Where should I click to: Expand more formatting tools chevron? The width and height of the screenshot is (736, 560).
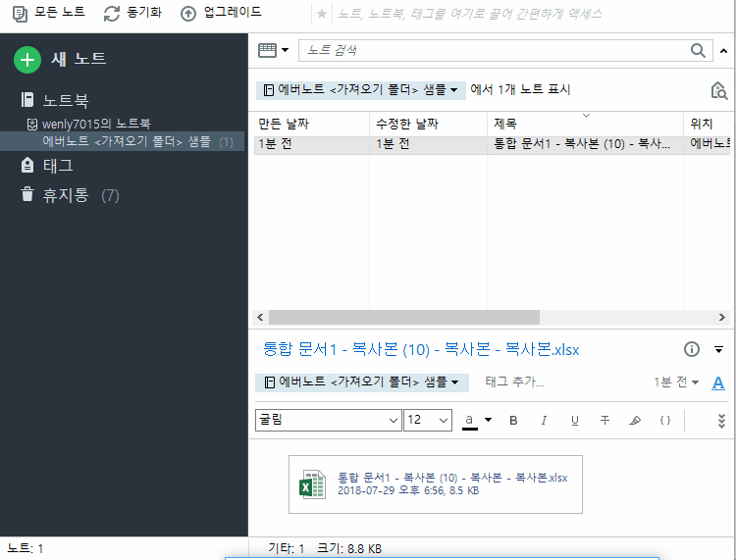tap(721, 421)
